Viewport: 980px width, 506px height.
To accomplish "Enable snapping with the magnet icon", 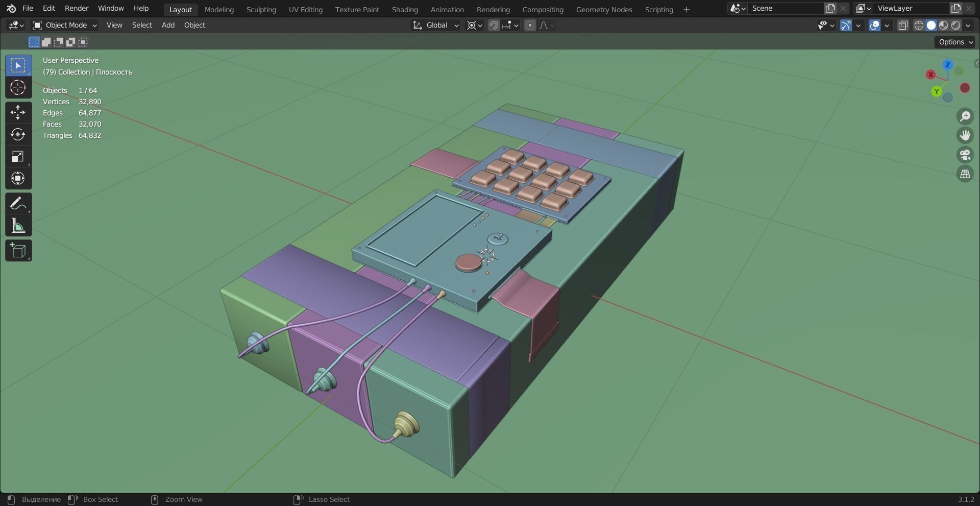I will (493, 25).
